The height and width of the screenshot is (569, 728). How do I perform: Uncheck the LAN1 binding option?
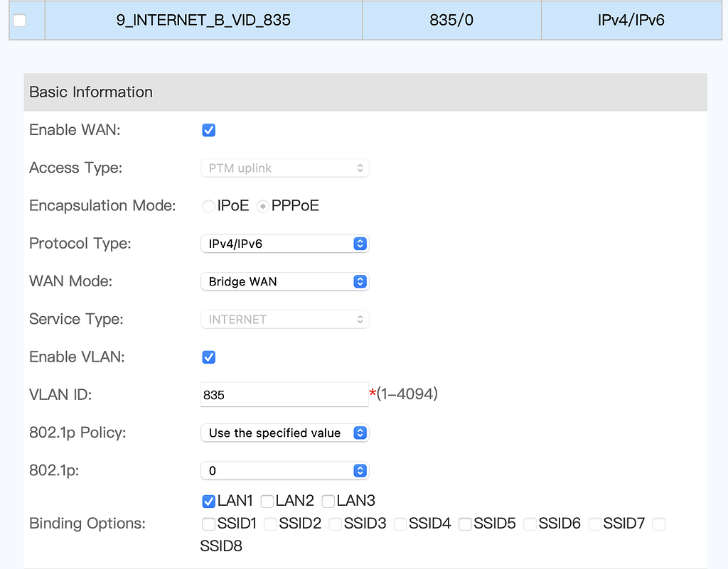[208, 501]
